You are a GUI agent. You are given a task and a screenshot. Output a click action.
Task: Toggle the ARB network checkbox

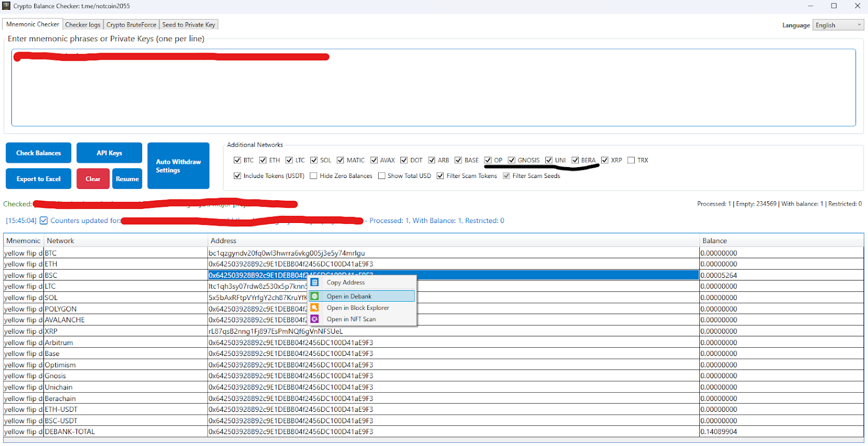pyautogui.click(x=431, y=160)
